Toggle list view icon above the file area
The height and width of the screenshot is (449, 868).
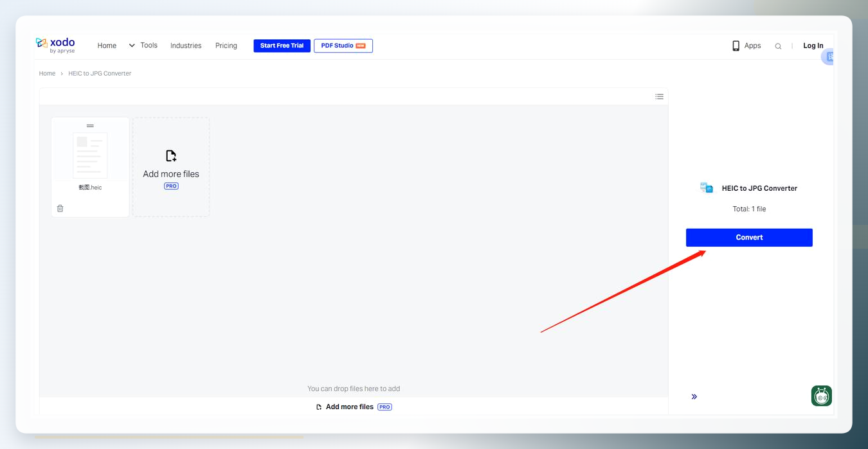pyautogui.click(x=659, y=96)
